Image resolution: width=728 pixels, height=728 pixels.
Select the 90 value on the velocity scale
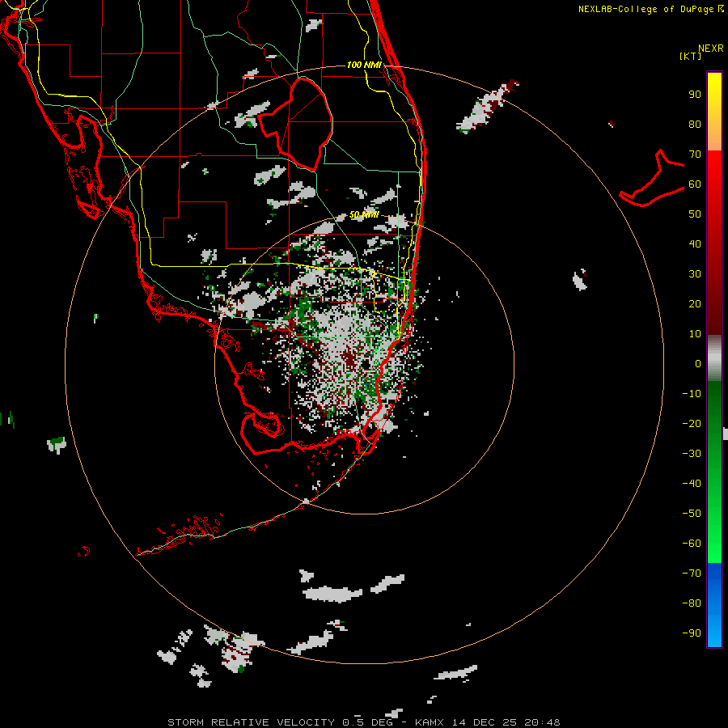(695, 95)
